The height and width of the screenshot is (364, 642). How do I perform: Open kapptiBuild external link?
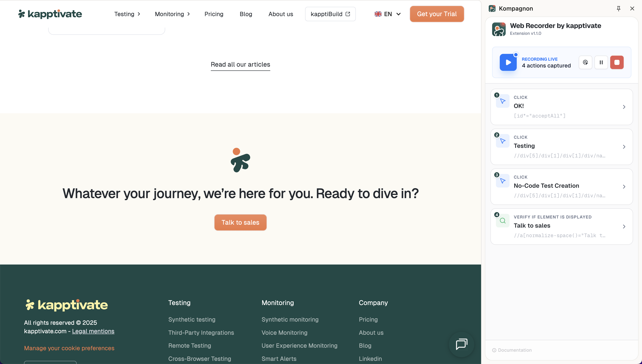pos(330,14)
